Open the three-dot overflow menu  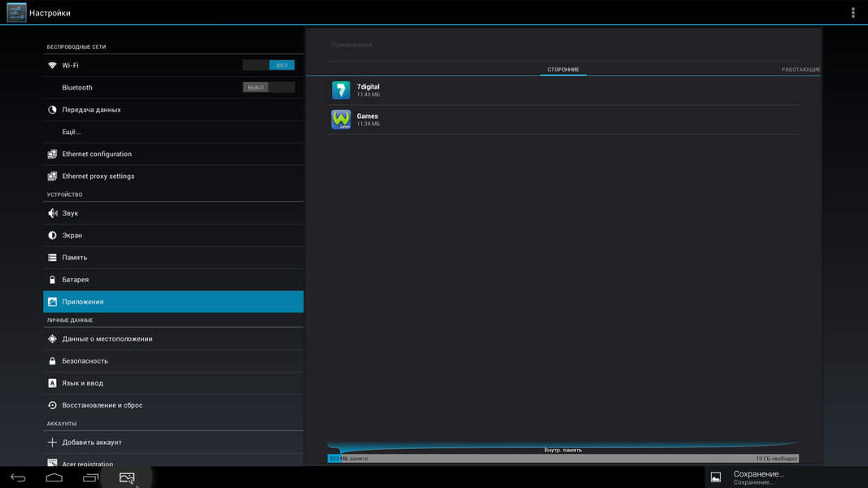click(853, 13)
